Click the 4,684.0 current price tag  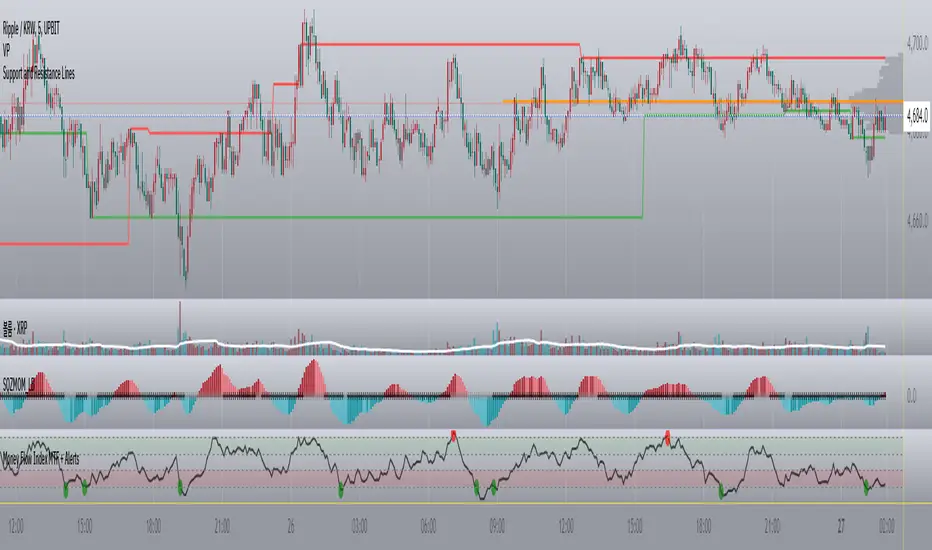[x=916, y=117]
